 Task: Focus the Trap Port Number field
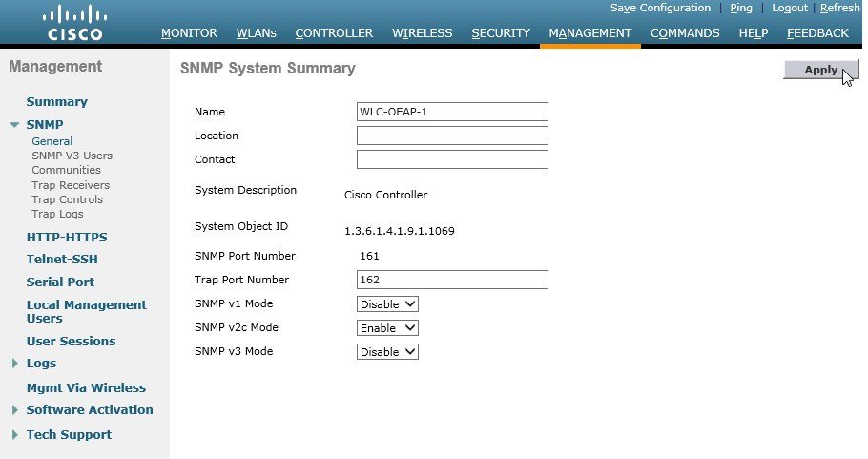pos(452,280)
